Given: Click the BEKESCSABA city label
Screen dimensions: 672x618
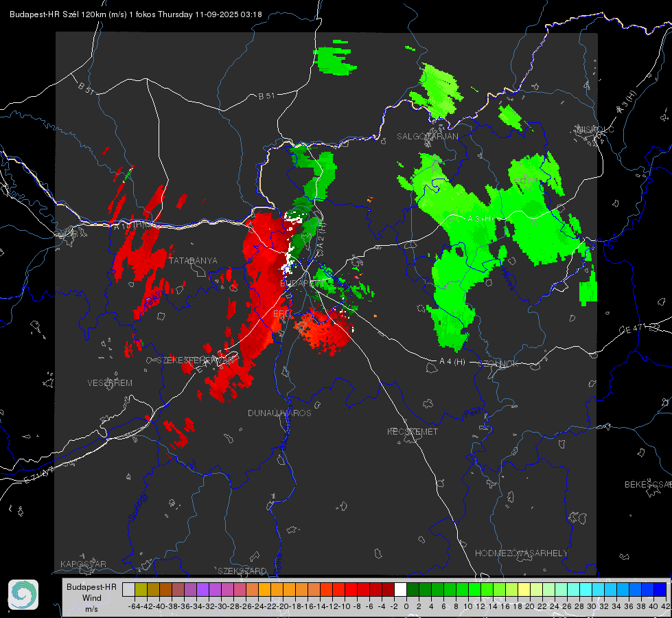Looking at the screenshot, I should click(x=648, y=485).
